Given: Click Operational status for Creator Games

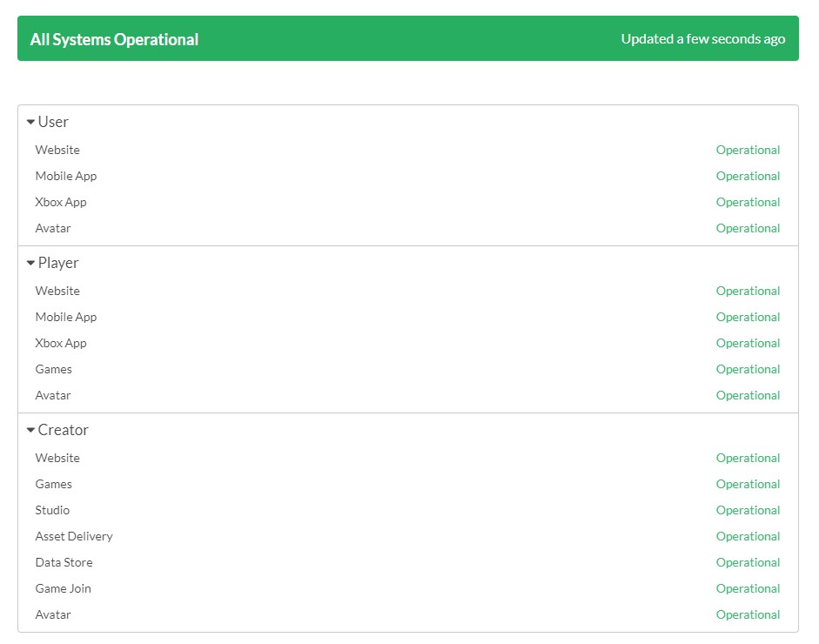Looking at the screenshot, I should (748, 485).
